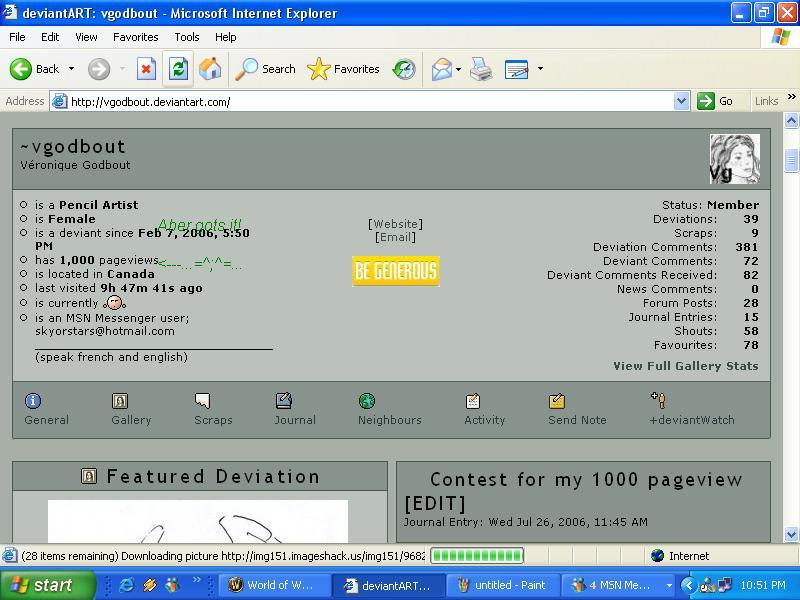Click the vgodbout avatar image

[735, 159]
